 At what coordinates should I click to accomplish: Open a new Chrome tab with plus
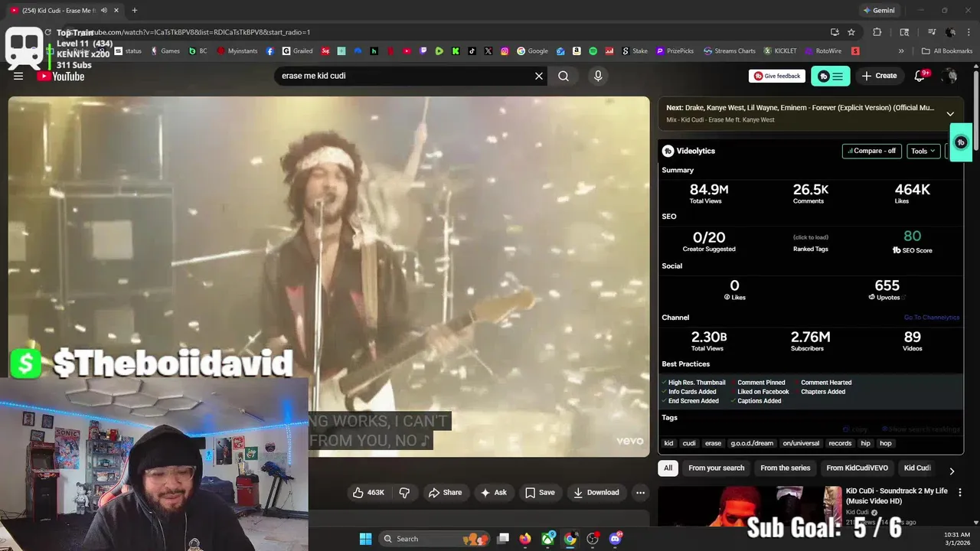[135, 11]
